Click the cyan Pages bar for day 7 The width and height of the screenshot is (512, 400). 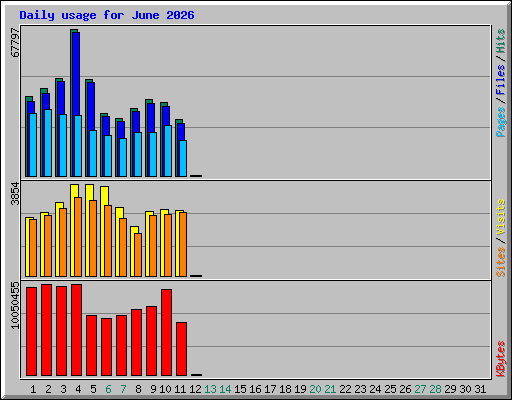[123, 157]
